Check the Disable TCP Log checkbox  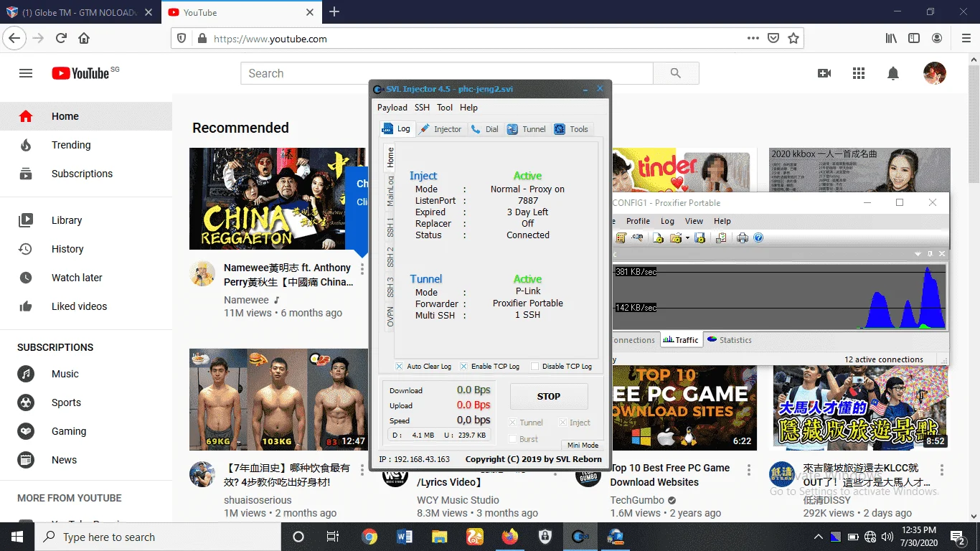tap(534, 366)
